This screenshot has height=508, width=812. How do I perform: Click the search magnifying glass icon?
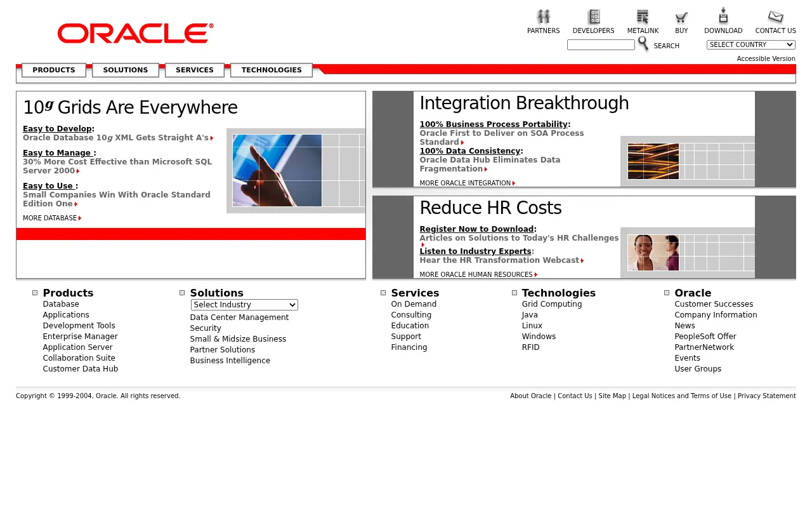tap(643, 44)
